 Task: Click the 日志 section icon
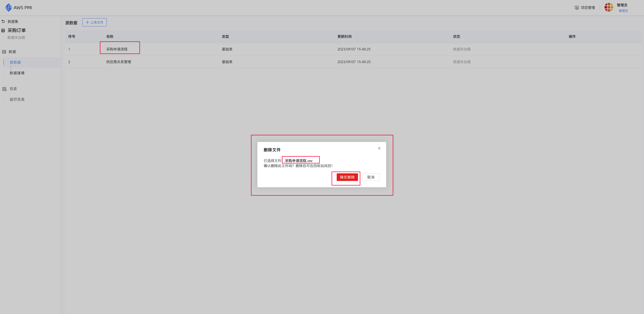tap(4, 89)
